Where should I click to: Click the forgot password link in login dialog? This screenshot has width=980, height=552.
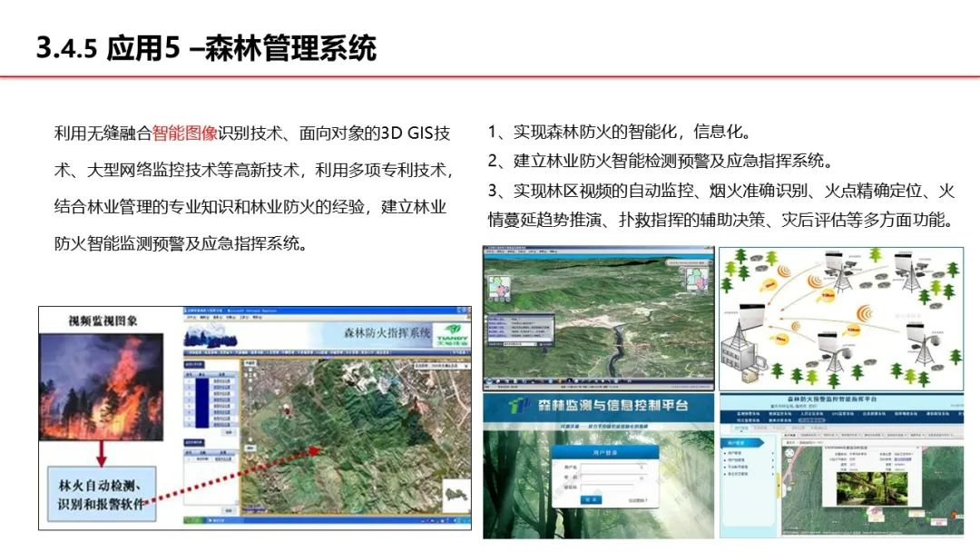click(638, 500)
